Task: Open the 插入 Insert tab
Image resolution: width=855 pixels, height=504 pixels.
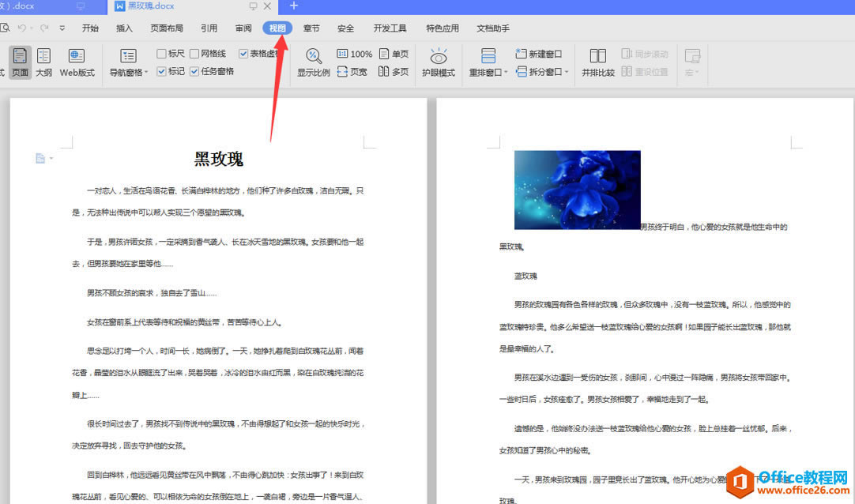Action: click(124, 28)
